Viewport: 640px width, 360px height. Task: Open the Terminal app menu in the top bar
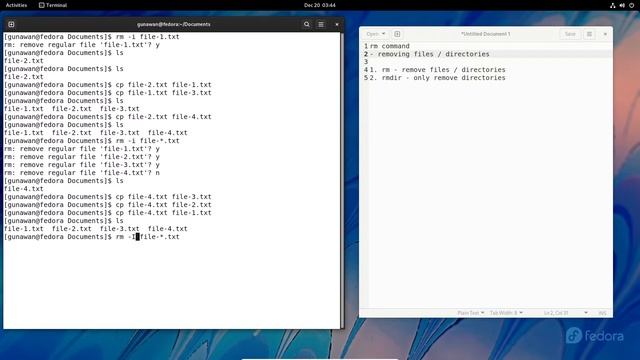tap(53, 5)
